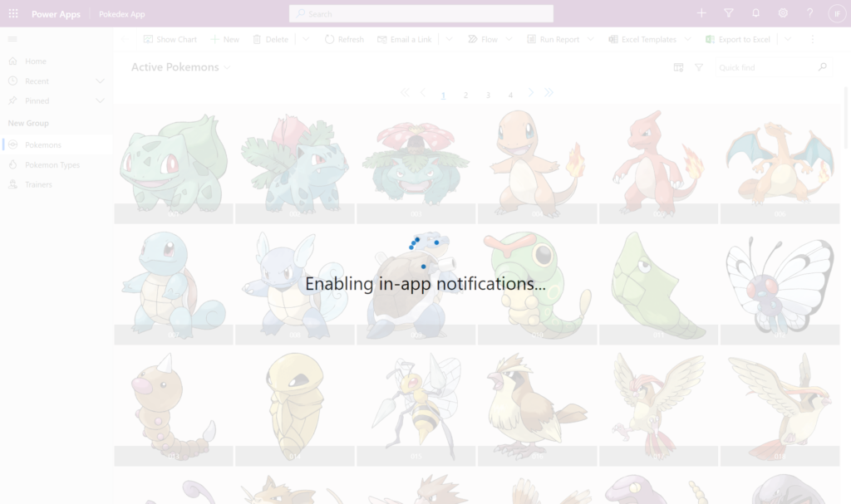Open the Charmeleon card 005

[x=658, y=163]
